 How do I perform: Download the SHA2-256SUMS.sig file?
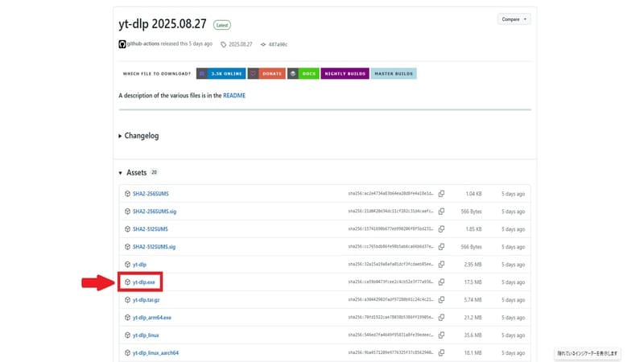click(x=155, y=212)
